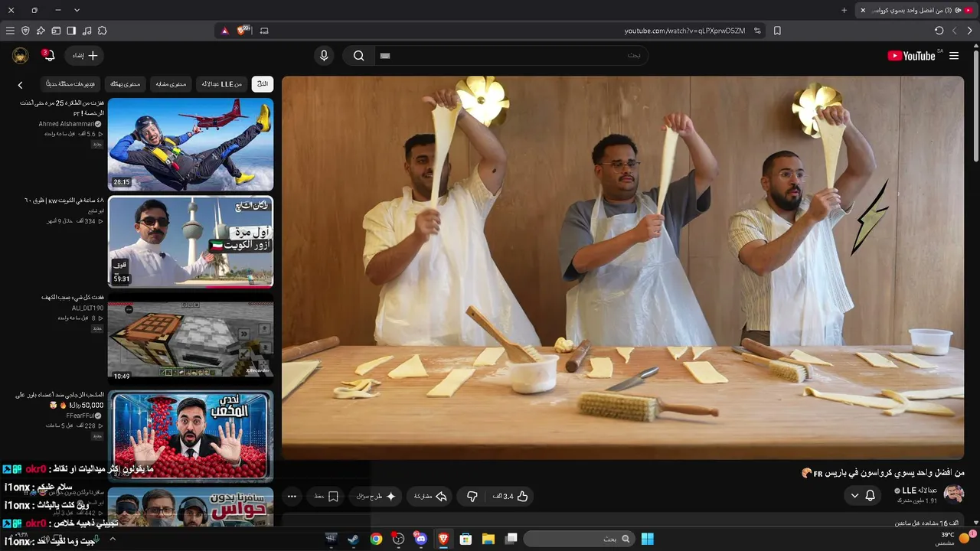Open the skydiving video thumbnail 28:15
The image size is (980, 551).
coord(191,145)
